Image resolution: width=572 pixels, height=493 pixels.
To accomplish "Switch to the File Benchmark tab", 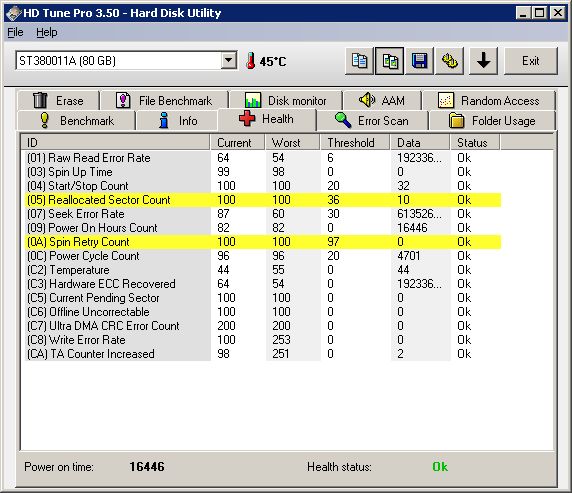I will click(164, 100).
